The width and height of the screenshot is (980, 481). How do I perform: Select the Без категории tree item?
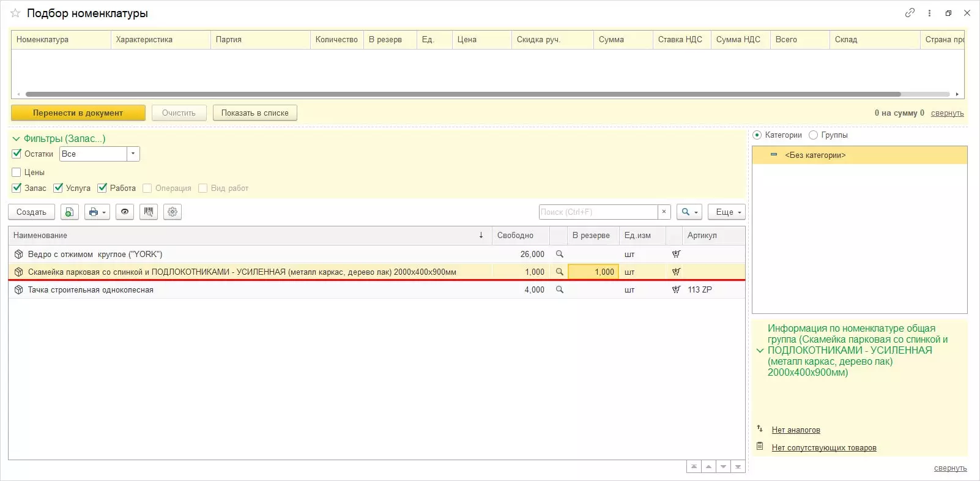859,155
